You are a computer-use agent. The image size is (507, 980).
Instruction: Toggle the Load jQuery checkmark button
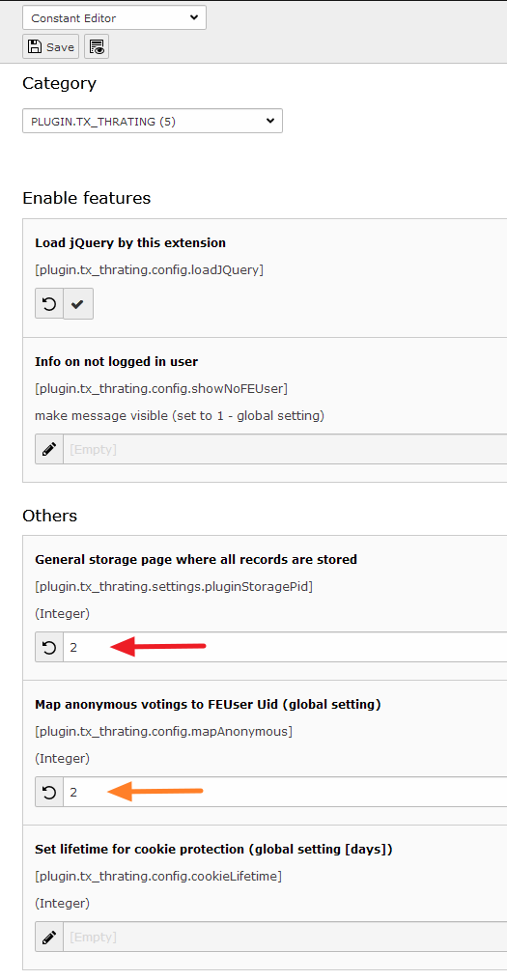tap(78, 304)
